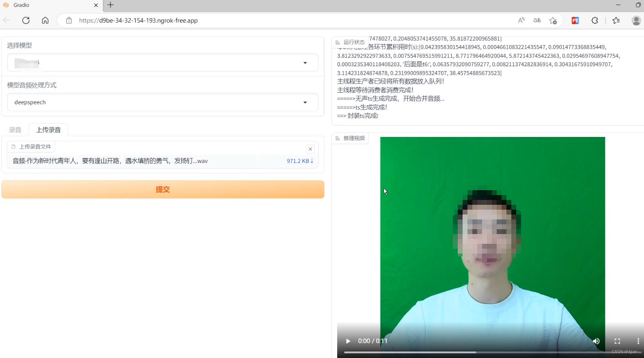Download the 971.2 KB audio file
644x358 pixels.
pos(300,161)
